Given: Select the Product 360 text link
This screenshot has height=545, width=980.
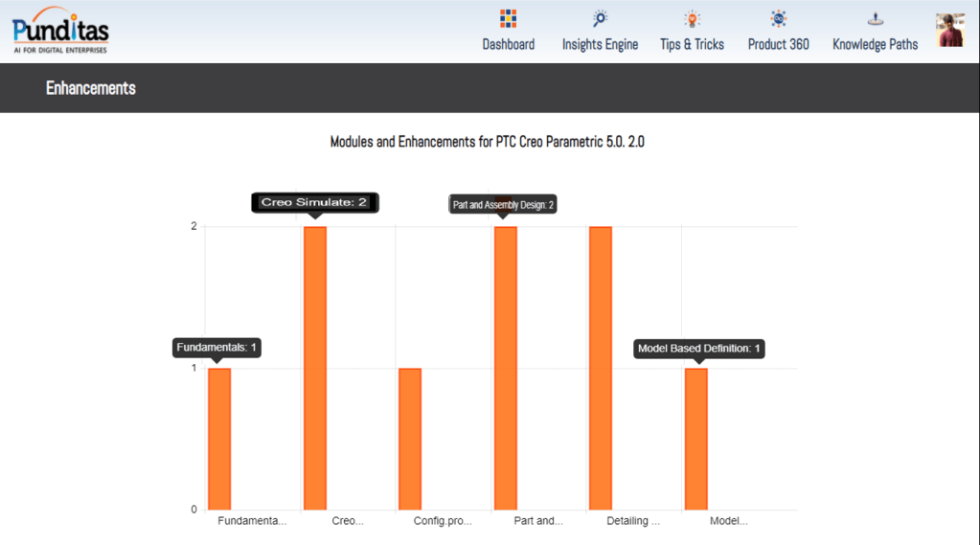Looking at the screenshot, I should 778,44.
